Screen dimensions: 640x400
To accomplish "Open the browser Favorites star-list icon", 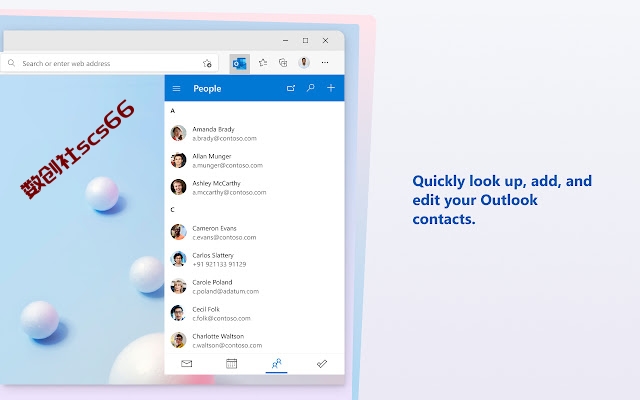I will pos(263,63).
